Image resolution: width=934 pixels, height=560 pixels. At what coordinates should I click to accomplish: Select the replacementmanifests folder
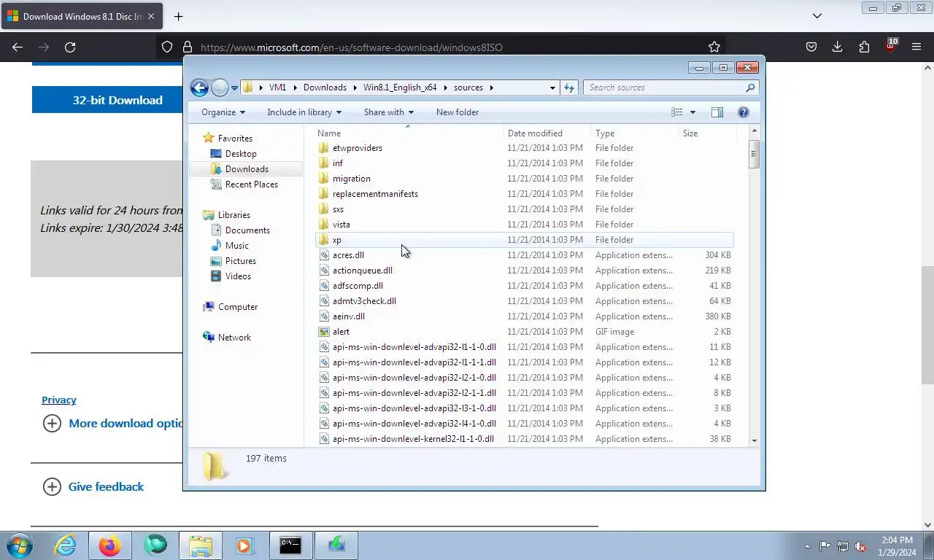tap(375, 194)
